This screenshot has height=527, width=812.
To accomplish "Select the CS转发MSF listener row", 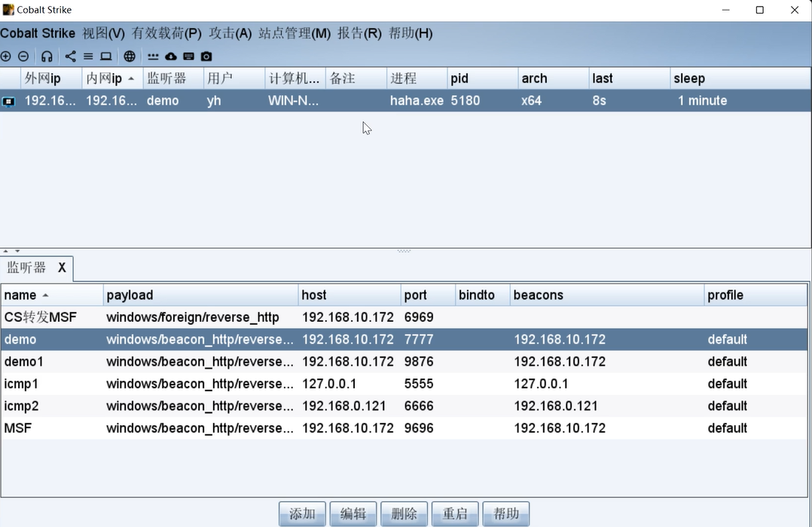I will (x=41, y=317).
